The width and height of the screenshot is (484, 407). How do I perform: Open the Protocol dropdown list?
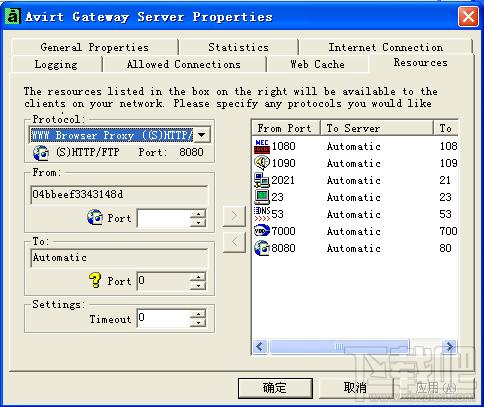[201, 135]
